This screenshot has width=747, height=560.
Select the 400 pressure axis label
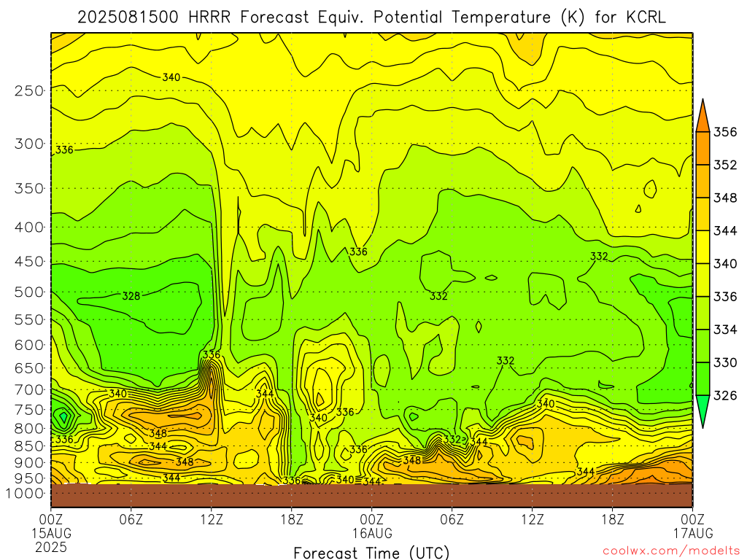pyautogui.click(x=29, y=227)
